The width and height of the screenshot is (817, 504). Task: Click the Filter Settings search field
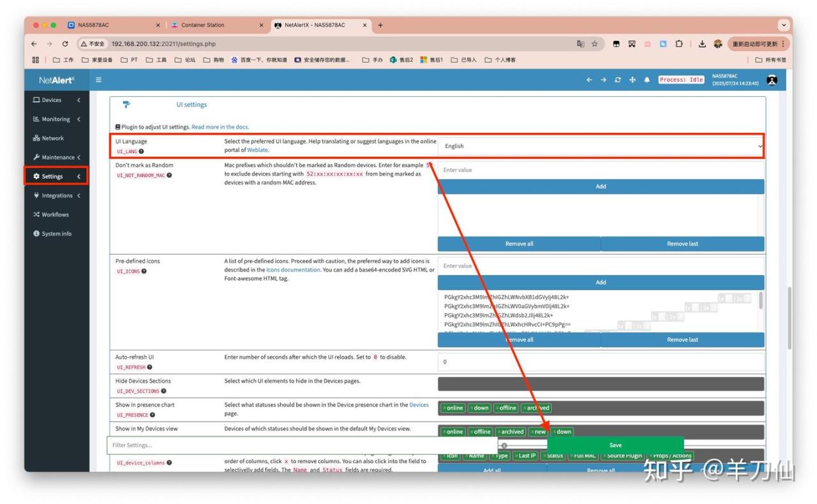point(301,445)
